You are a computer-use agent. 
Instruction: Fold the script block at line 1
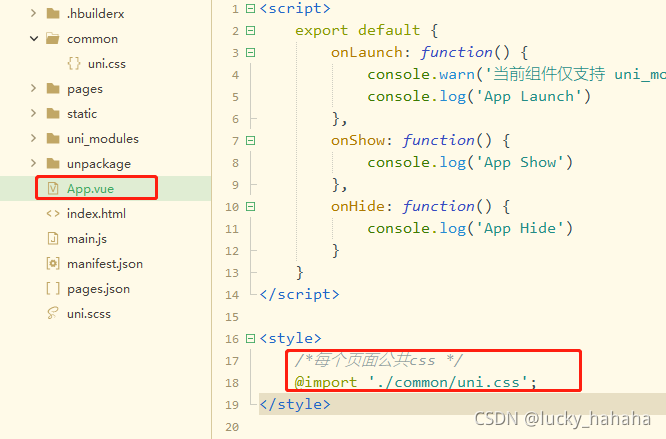(x=251, y=8)
